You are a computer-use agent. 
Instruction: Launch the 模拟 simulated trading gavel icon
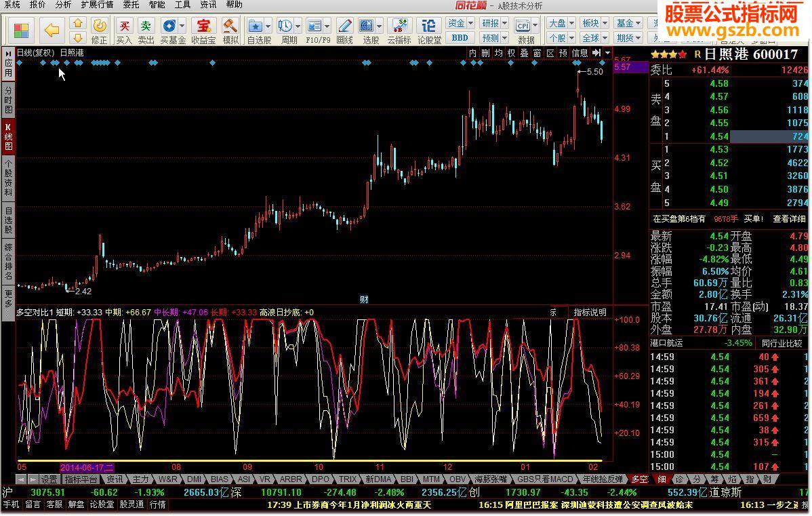coord(230,30)
